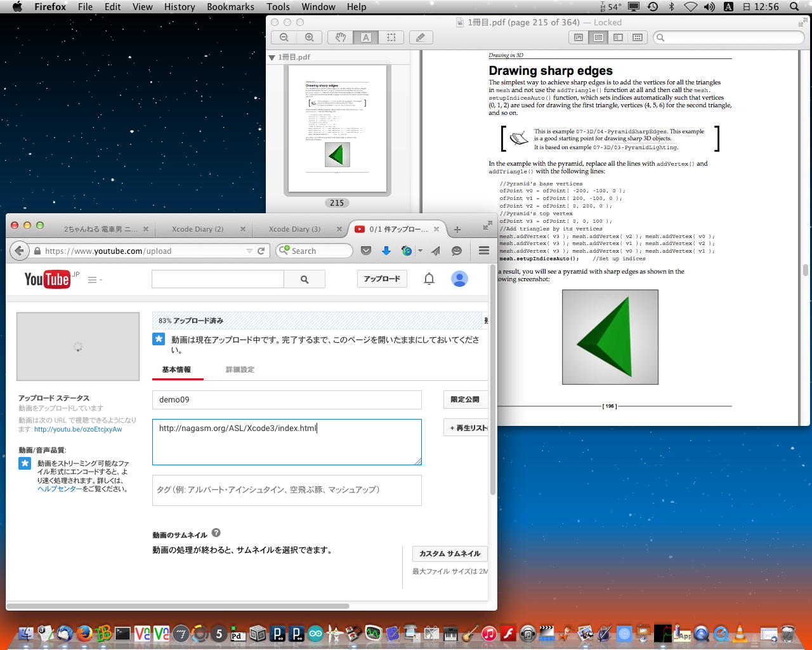This screenshot has width=812, height=650.
Task: Open the YouTube account avatar
Action: [x=459, y=279]
